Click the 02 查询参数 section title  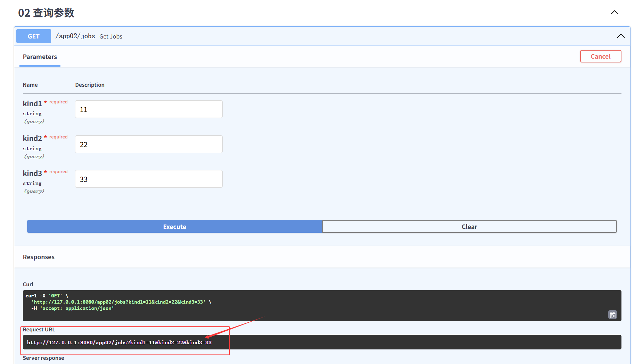[x=46, y=13]
